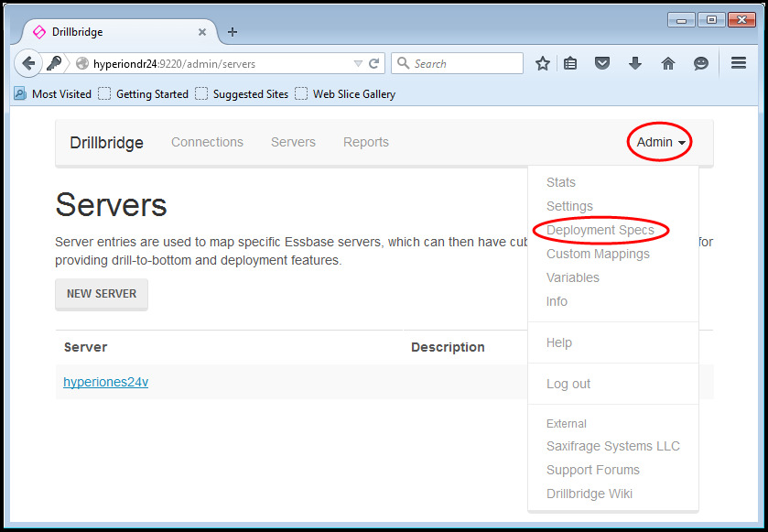
Task: Close the browser window
Action: [742, 20]
